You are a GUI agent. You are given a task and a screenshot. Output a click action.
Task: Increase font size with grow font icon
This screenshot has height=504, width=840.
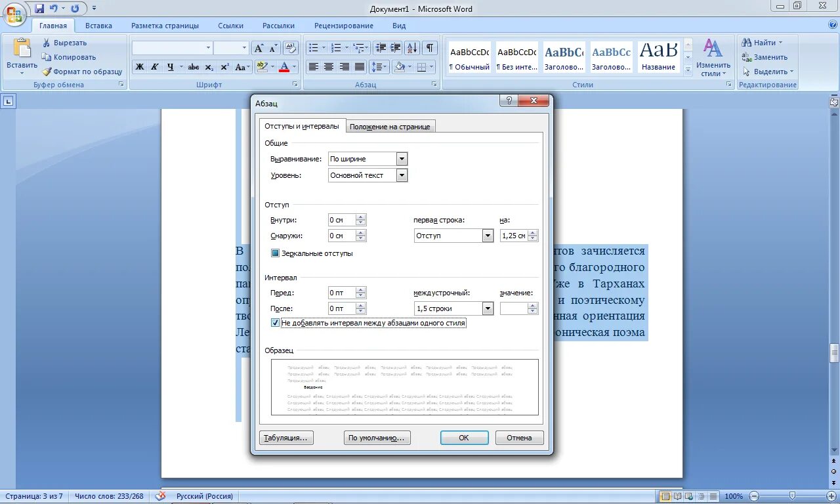[259, 48]
